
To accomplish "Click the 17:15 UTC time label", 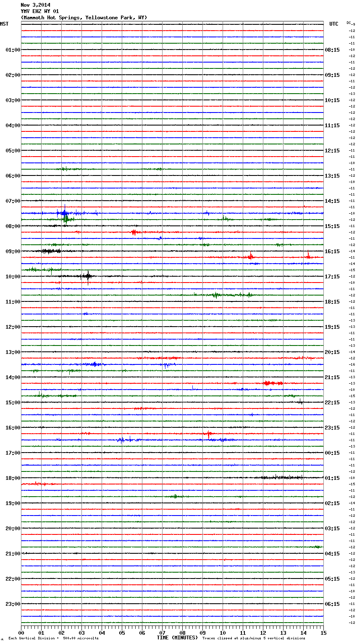I will click(x=332, y=277).
